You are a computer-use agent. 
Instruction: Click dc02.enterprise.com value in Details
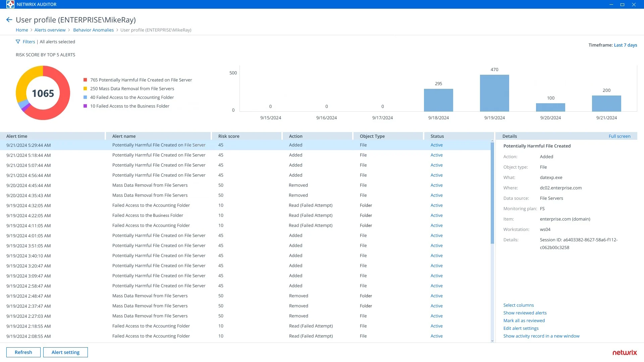[x=561, y=188]
